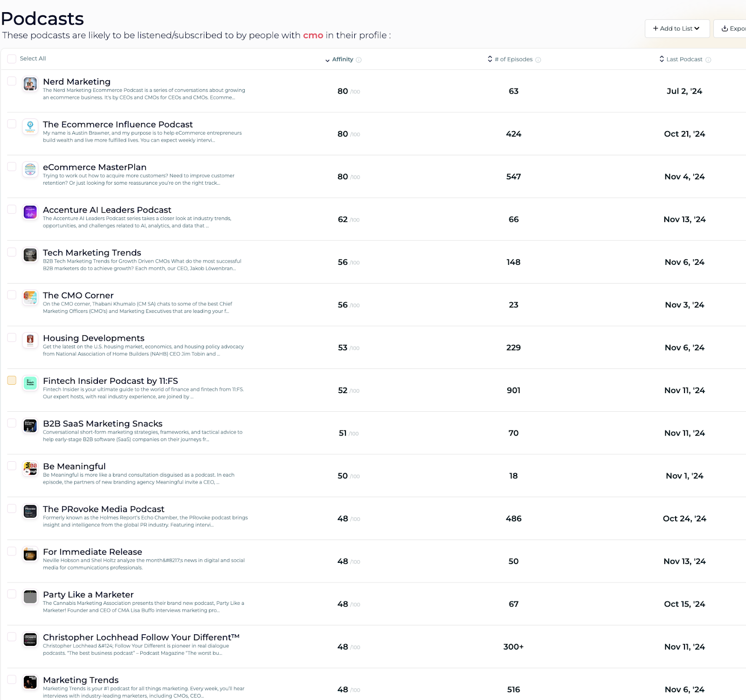
Task: Check Be Meaningful row checkbox
Action: click(x=12, y=466)
